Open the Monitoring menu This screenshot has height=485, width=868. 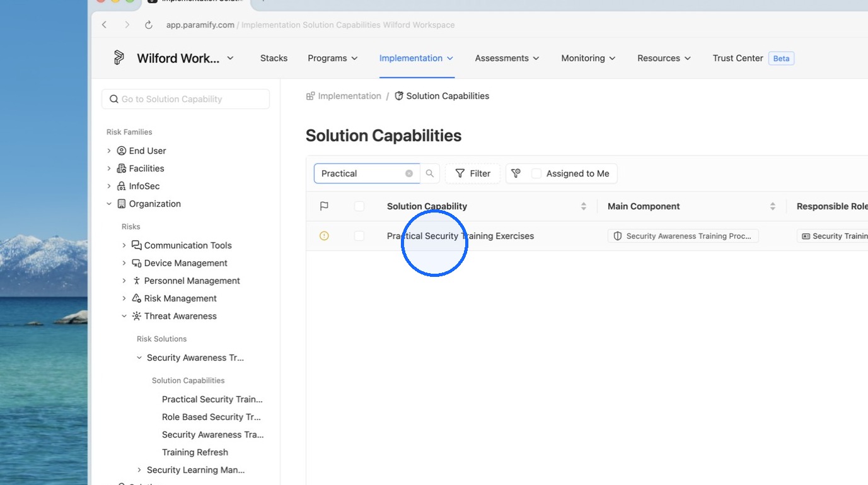click(589, 58)
